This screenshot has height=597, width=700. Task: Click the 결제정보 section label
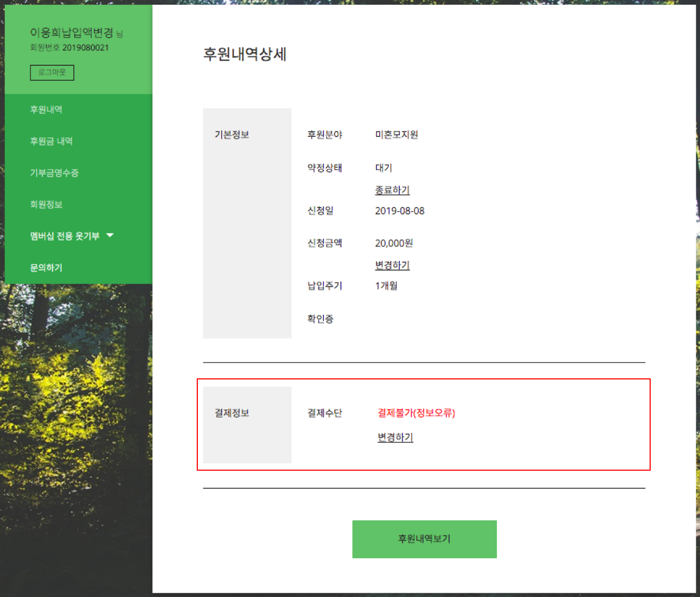coord(232,413)
